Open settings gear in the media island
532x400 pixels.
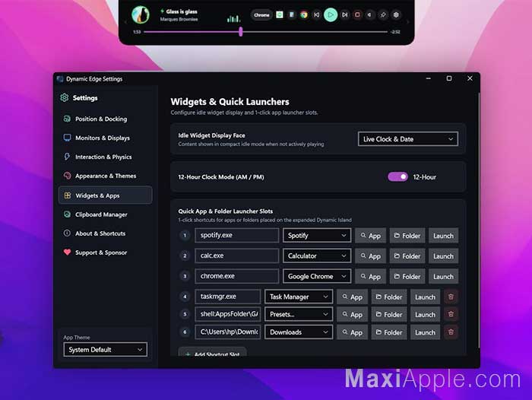tap(396, 15)
